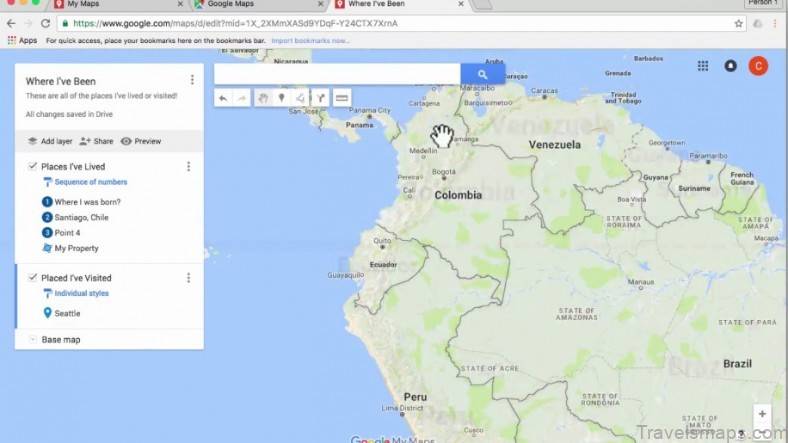Screen dimensions: 788x443
Task: Select the Draw a line tool
Action: click(x=300, y=98)
